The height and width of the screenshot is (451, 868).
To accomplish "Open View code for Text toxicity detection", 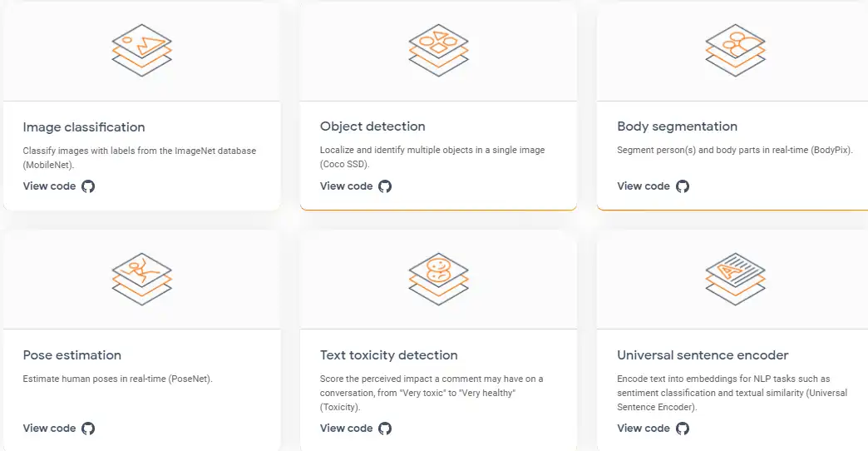I will (346, 429).
